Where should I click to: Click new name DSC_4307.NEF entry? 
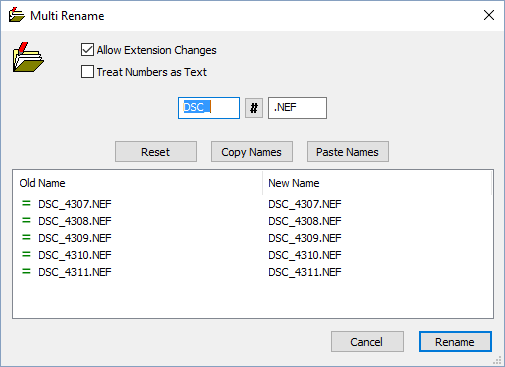coord(305,204)
